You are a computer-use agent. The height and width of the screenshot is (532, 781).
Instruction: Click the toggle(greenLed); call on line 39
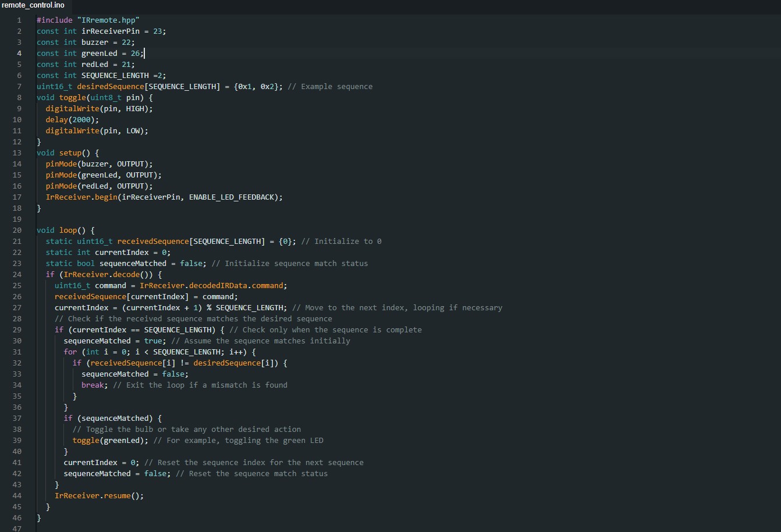[111, 440]
